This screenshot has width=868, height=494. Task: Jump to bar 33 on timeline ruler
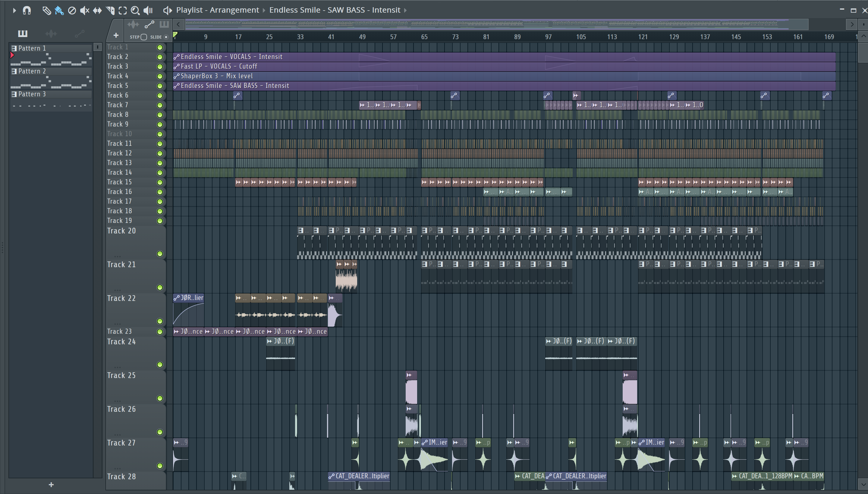click(x=300, y=37)
